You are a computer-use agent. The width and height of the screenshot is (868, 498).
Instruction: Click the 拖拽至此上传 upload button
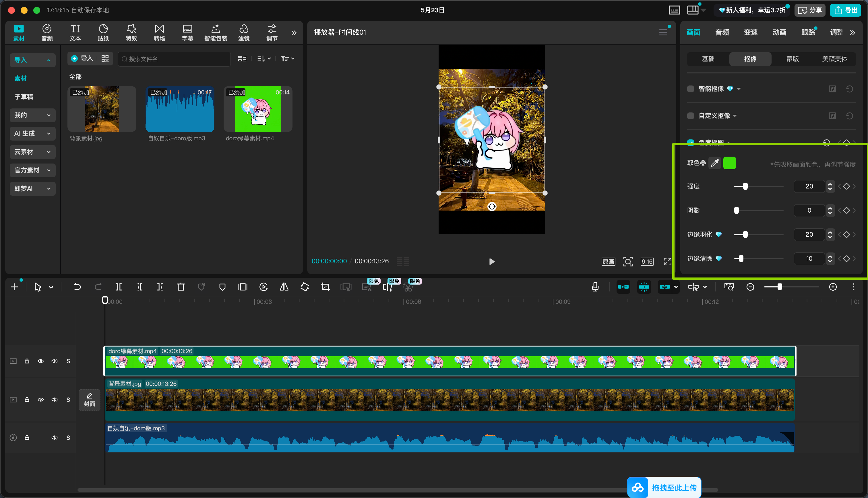pyautogui.click(x=664, y=488)
